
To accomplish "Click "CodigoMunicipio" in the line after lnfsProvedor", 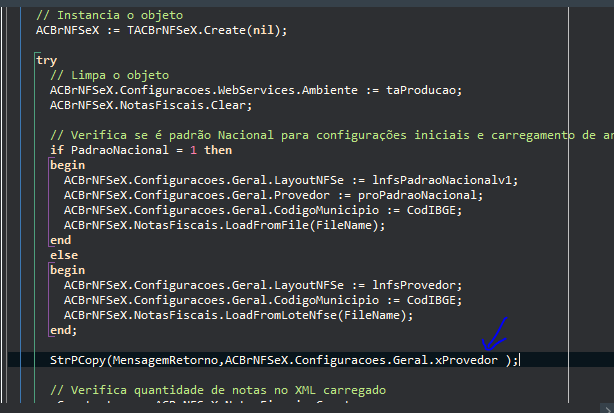I will pyautogui.click(x=326, y=300).
